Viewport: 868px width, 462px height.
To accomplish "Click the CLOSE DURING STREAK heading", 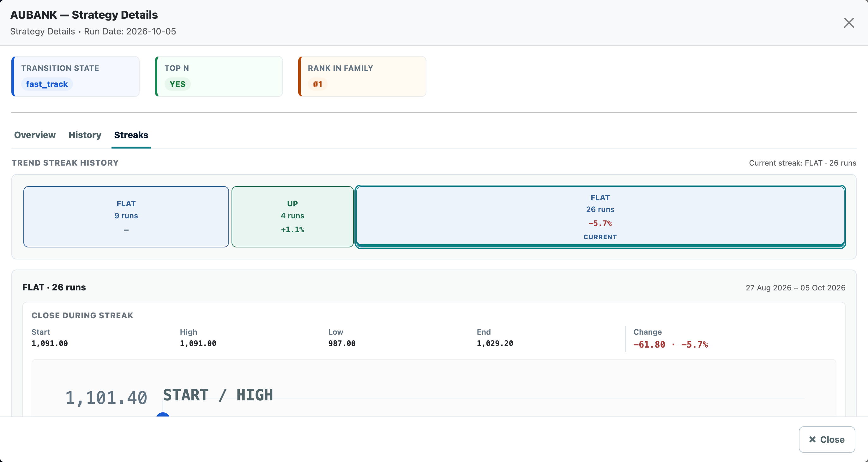I will coord(82,315).
